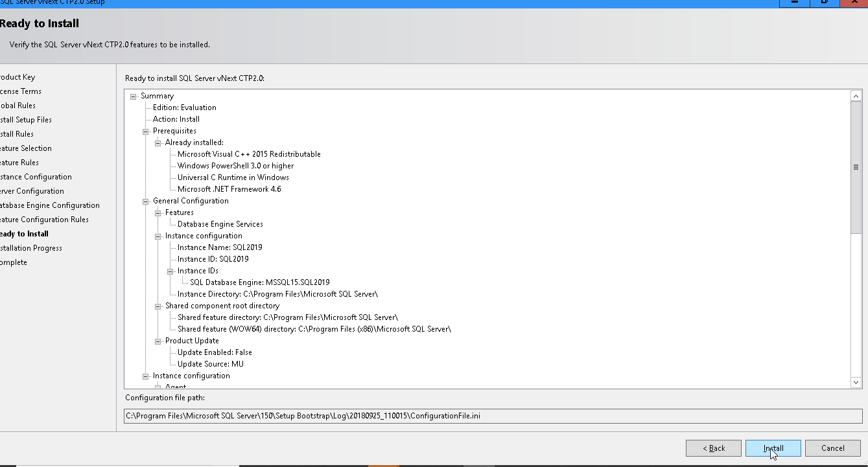Open the Global Rules step
The height and width of the screenshot is (467, 868).
pyautogui.click(x=18, y=106)
